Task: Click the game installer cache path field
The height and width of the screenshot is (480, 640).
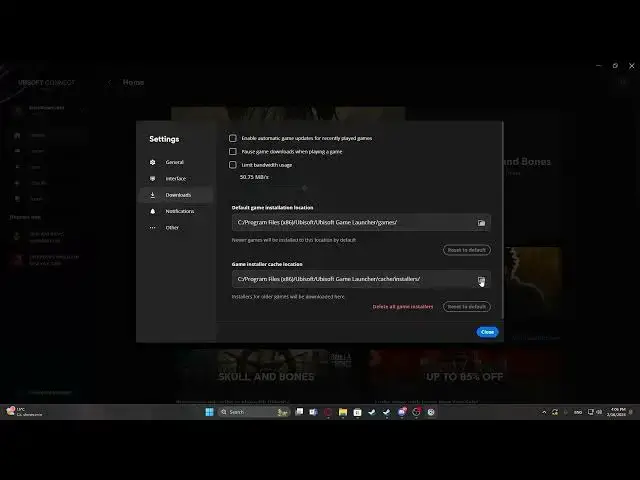Action: (x=361, y=279)
